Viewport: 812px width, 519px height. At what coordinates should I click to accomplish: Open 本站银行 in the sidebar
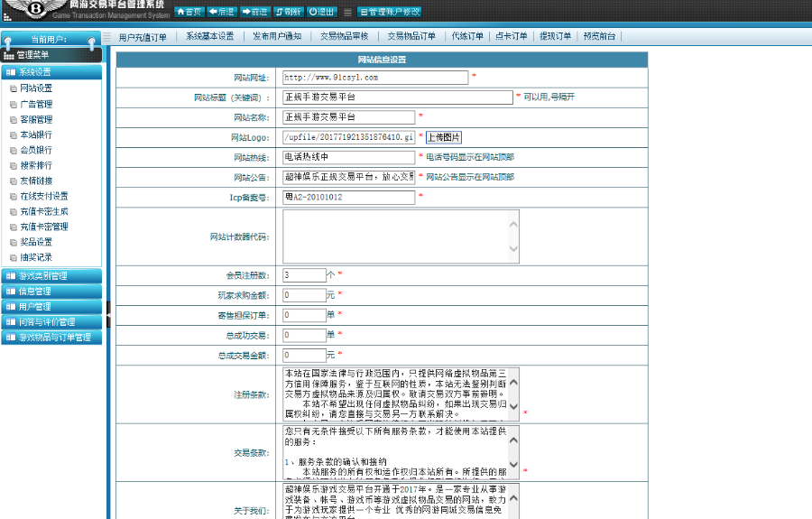(x=36, y=134)
